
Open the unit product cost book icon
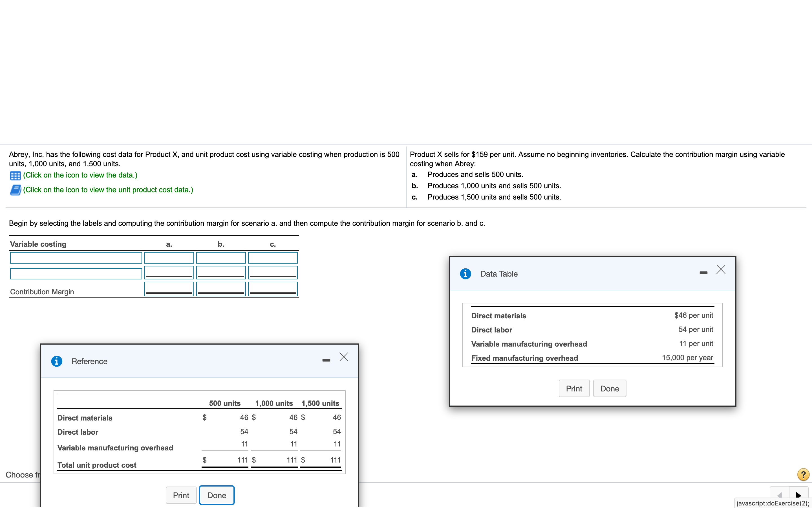point(16,190)
